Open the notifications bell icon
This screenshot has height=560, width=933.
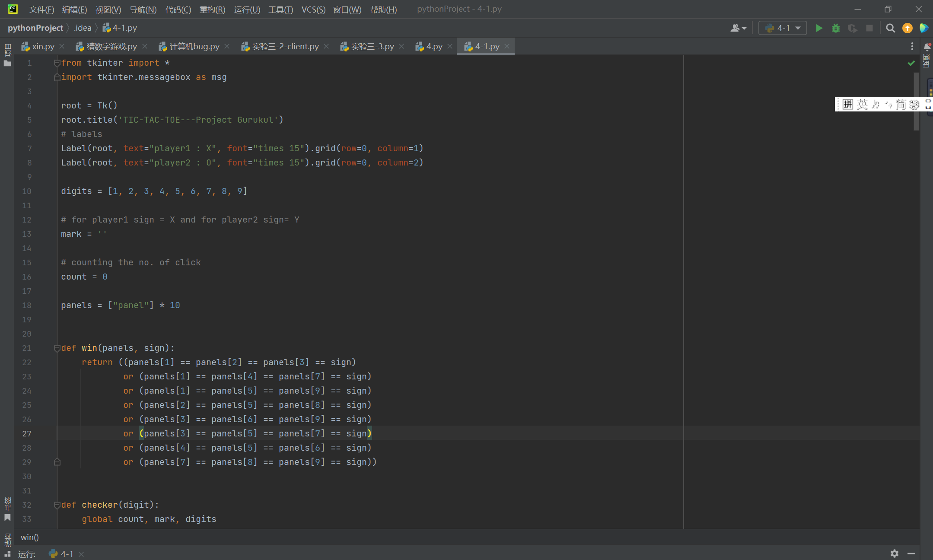927,46
